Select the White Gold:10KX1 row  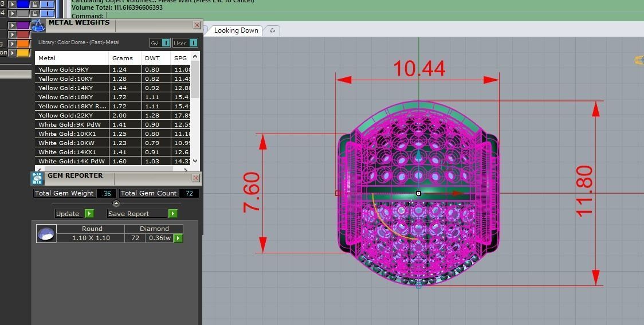tap(113, 134)
